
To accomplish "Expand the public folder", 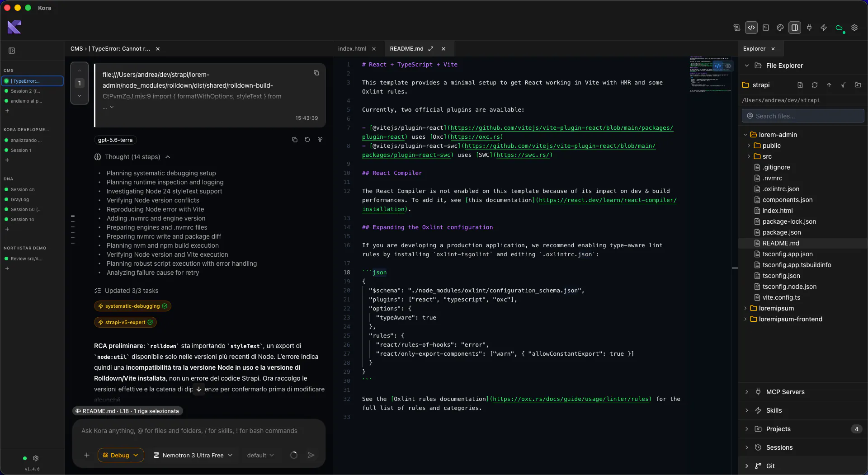I will (749, 146).
